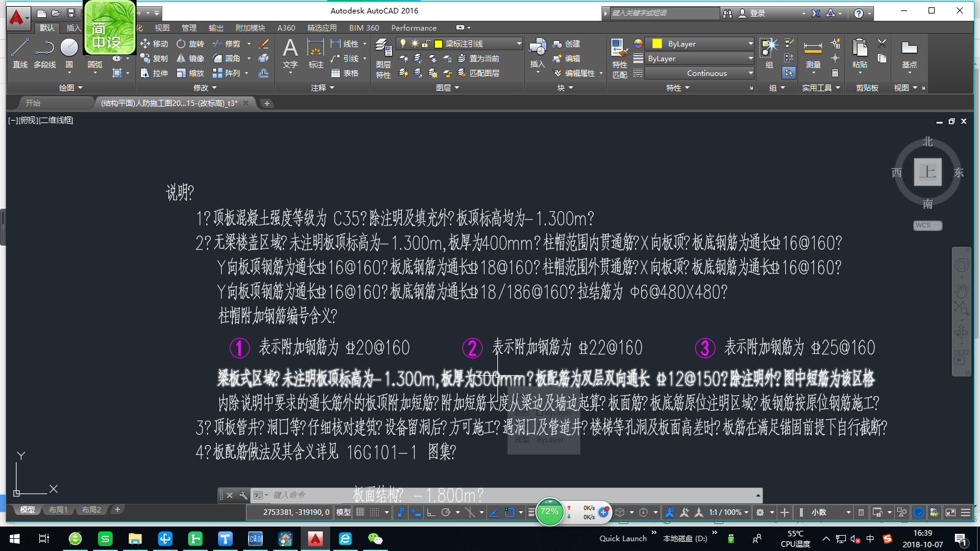Open Layer Properties (图层特性) manager
This screenshot has height=551, width=980.
pyautogui.click(x=383, y=58)
